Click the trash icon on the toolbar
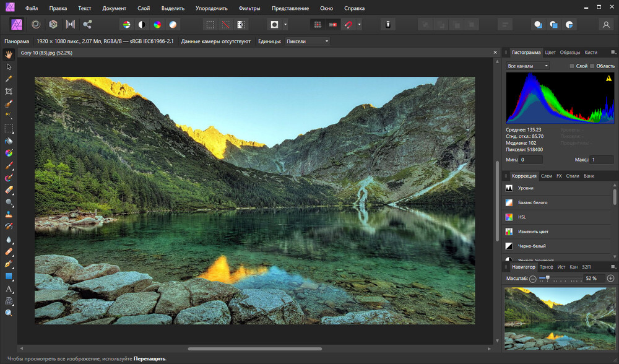This screenshot has height=364, width=619. [x=388, y=24]
